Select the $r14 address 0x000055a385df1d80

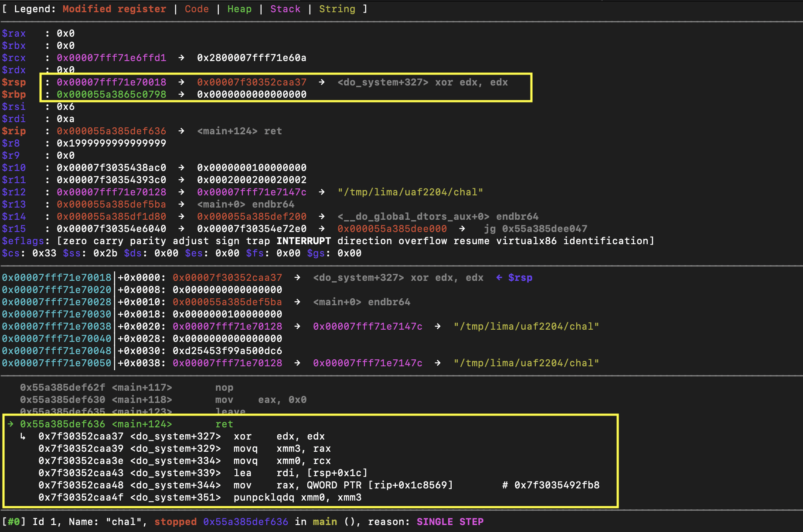click(112, 217)
